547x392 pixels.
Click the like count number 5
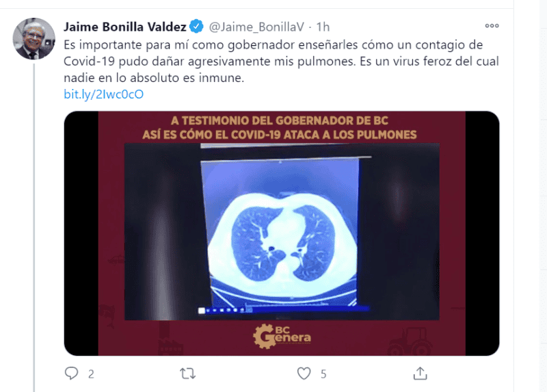tap(323, 374)
